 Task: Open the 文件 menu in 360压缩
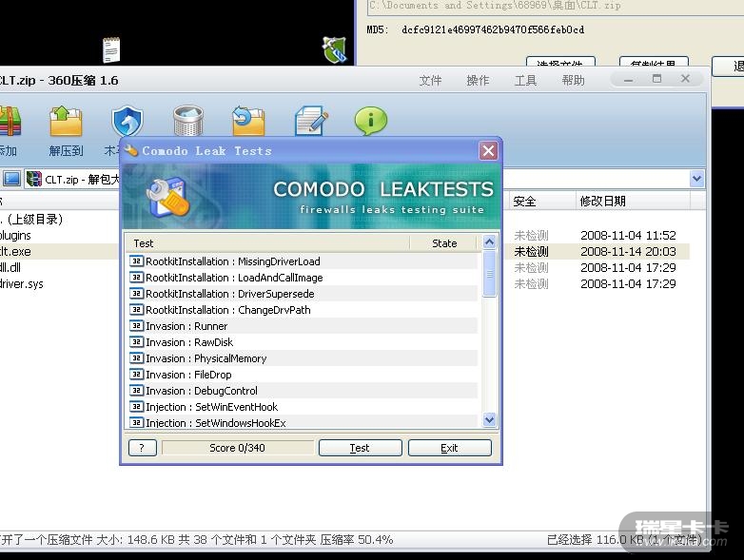(430, 81)
